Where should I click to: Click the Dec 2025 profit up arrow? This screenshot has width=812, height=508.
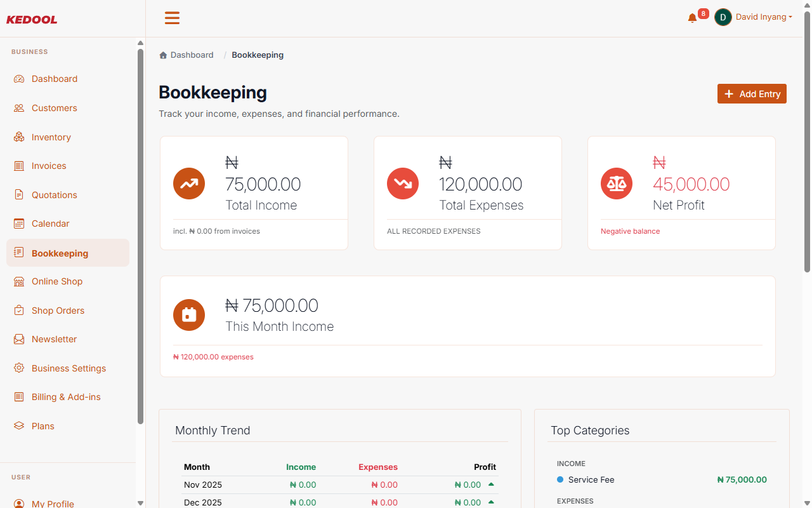(491, 502)
